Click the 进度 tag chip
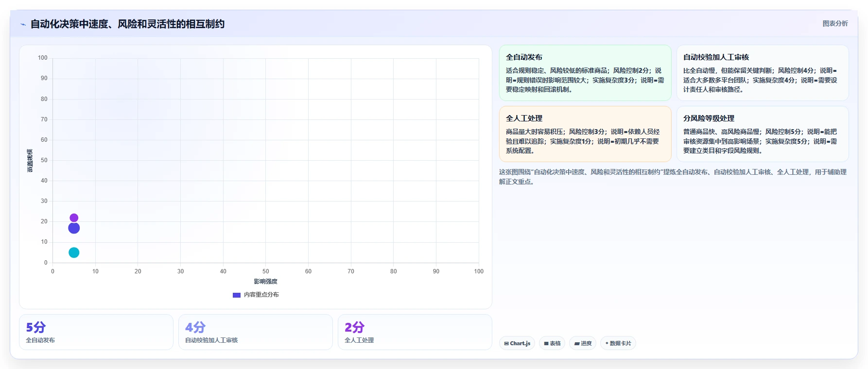The image size is (868, 369). click(583, 343)
